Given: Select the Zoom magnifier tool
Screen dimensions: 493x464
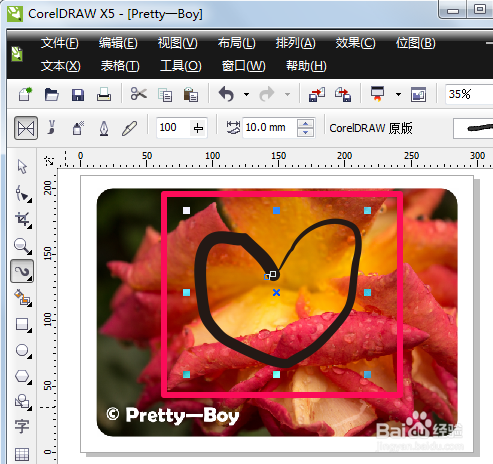Looking at the screenshot, I should (23, 246).
